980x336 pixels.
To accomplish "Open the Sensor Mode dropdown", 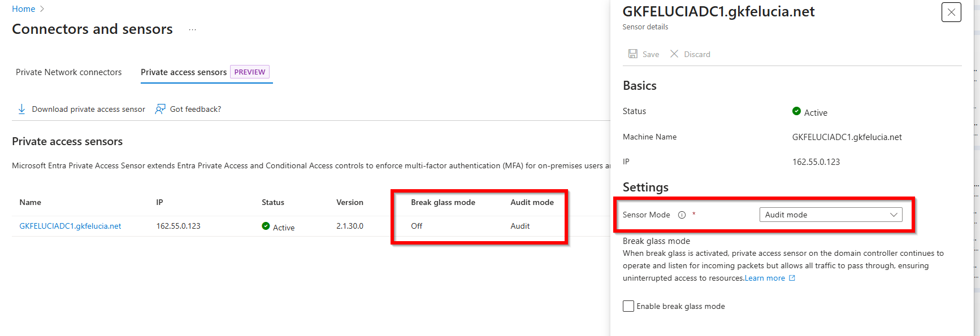I will [831, 215].
